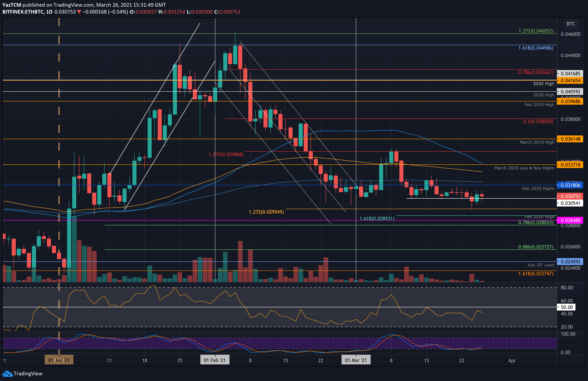Image resolution: width=588 pixels, height=381 pixels.
Task: Select the 0.030541 white price label
Action: [570, 203]
